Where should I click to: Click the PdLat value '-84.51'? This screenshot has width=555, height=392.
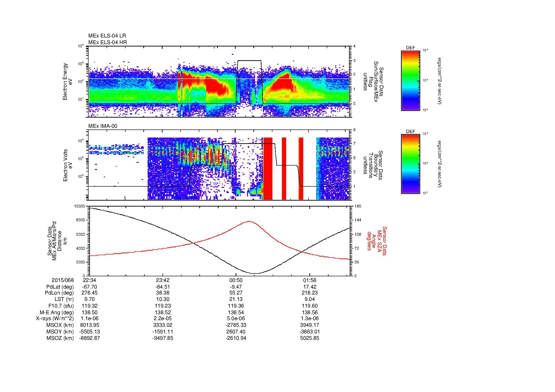163,287
